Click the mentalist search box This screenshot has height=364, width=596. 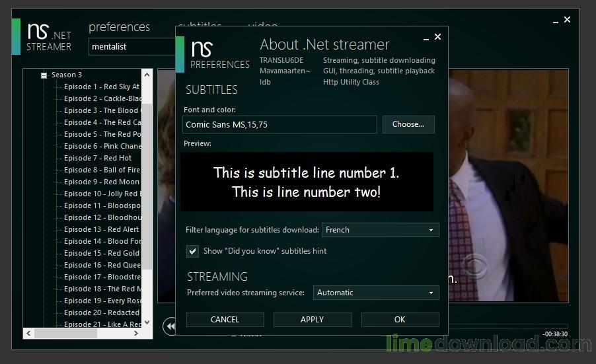(131, 47)
